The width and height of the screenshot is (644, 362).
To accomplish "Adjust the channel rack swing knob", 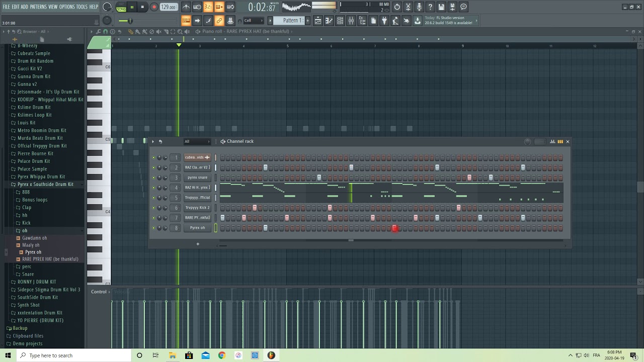I will [x=527, y=142].
